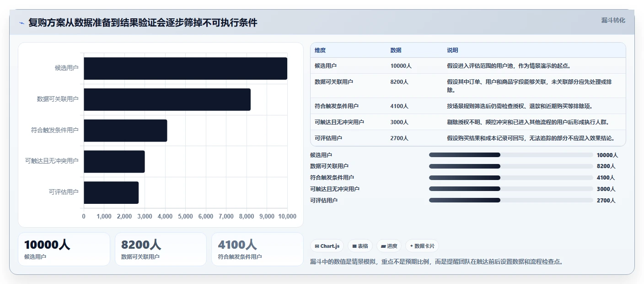Click the 符合触发条件用户 progress bar
The image size is (644, 284).
click(x=511, y=178)
